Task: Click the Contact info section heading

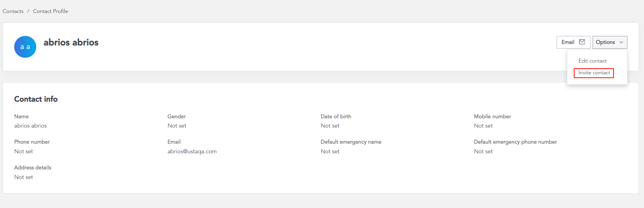Action: pyautogui.click(x=36, y=99)
